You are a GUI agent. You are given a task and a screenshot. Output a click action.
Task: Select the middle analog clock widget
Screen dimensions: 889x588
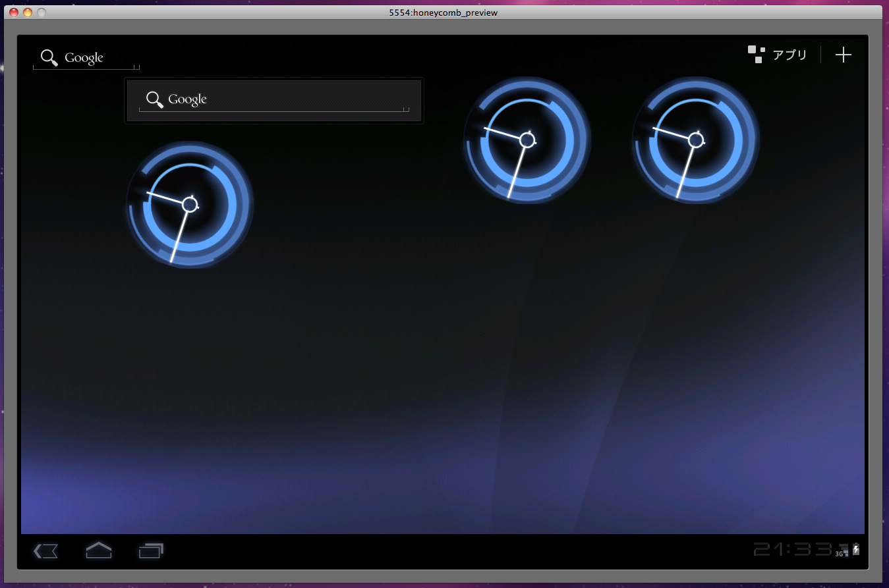pyautogui.click(x=527, y=140)
